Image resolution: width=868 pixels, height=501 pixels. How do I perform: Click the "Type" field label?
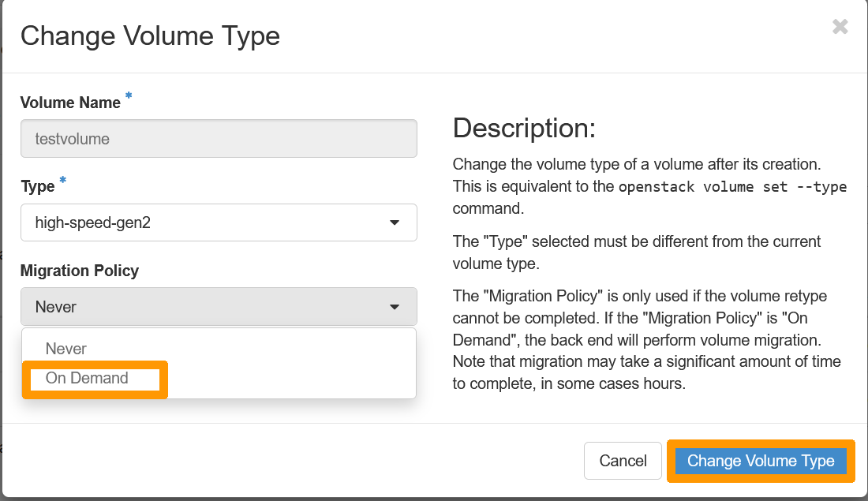tap(36, 186)
